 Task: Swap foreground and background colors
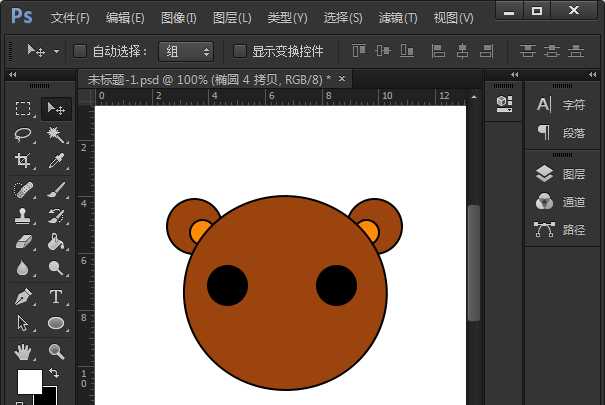point(54,373)
